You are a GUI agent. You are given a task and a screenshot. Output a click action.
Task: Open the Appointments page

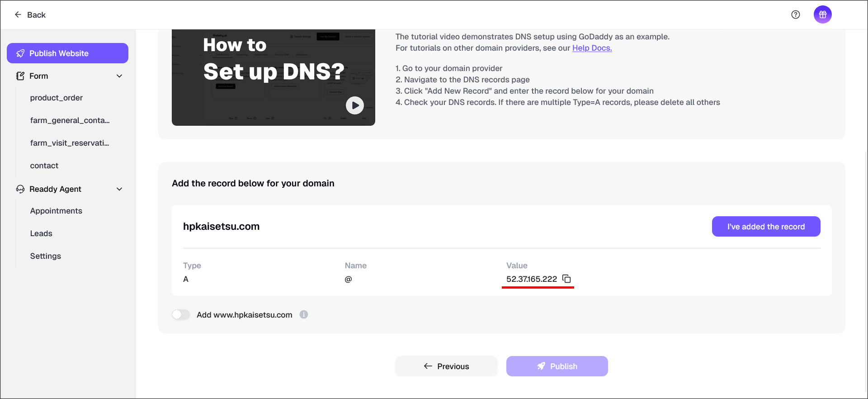56,211
